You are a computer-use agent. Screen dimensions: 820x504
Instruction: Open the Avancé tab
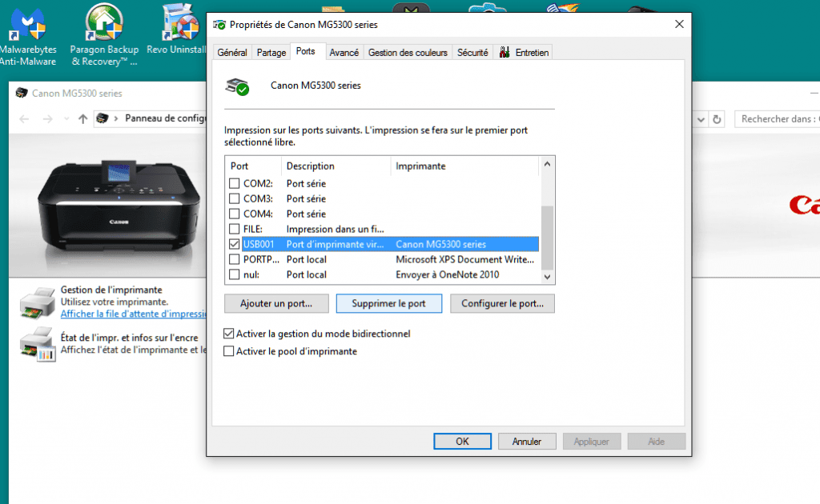click(x=344, y=52)
